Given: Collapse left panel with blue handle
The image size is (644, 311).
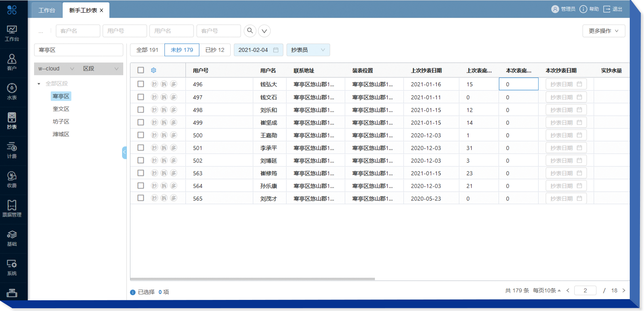Looking at the screenshot, I should click(x=124, y=153).
